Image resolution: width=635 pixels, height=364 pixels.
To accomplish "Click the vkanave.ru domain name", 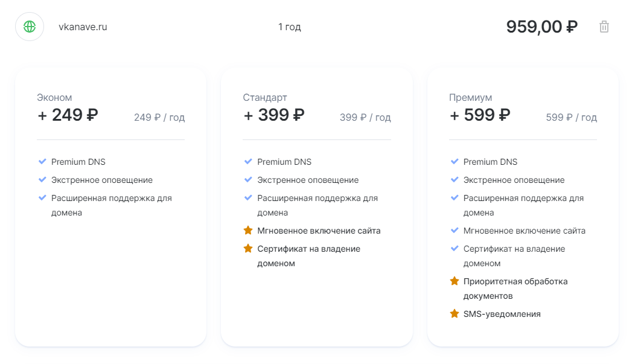I will [x=83, y=27].
